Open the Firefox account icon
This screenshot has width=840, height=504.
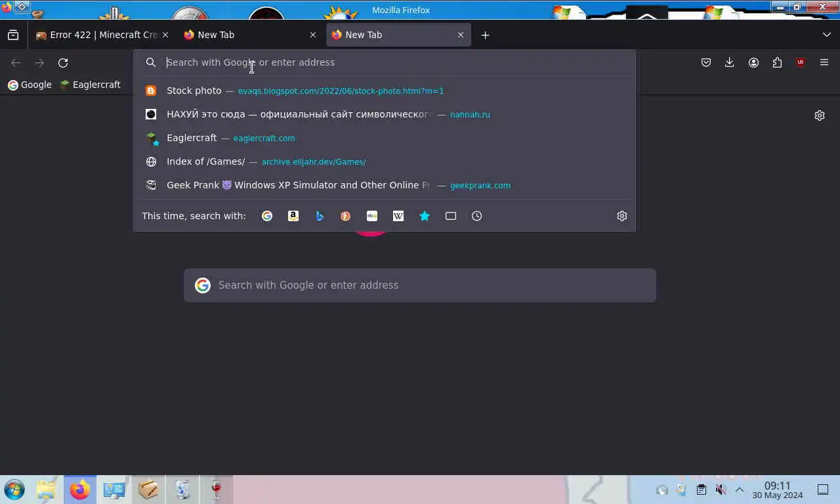click(x=753, y=62)
